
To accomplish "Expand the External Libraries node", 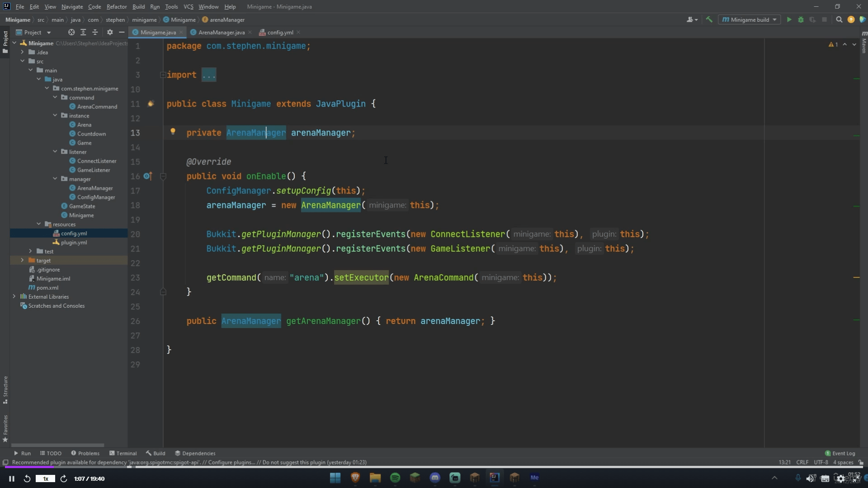I will tap(14, 296).
